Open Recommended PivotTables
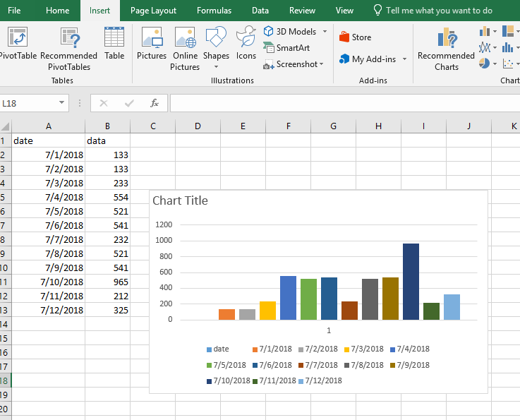The width and height of the screenshot is (520, 420). pos(69,49)
